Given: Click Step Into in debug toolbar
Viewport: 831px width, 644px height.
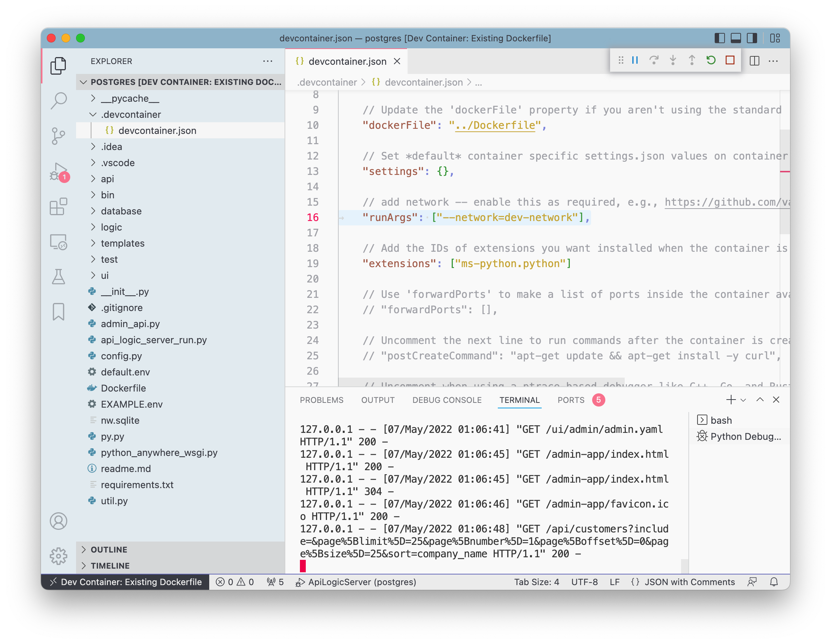Looking at the screenshot, I should tap(673, 60).
